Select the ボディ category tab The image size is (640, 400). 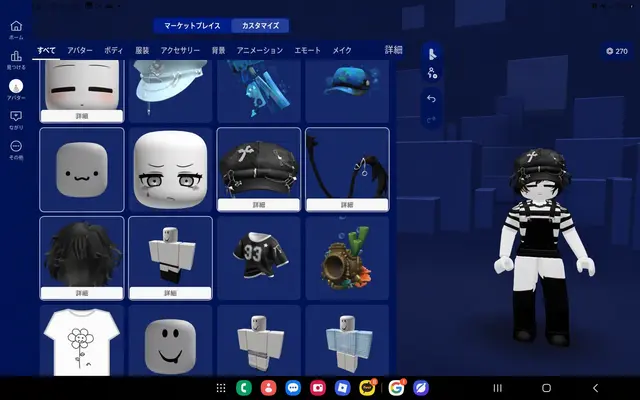click(x=113, y=50)
